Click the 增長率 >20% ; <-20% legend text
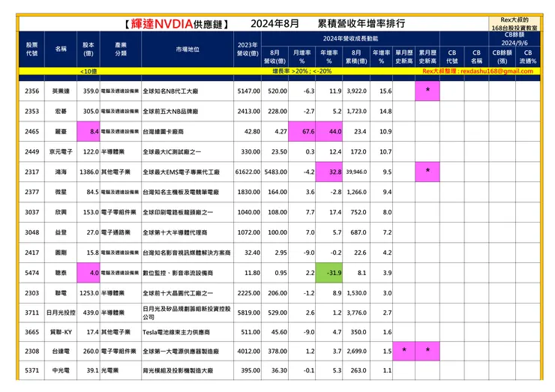This screenshot has width=555, height=392. point(302,71)
